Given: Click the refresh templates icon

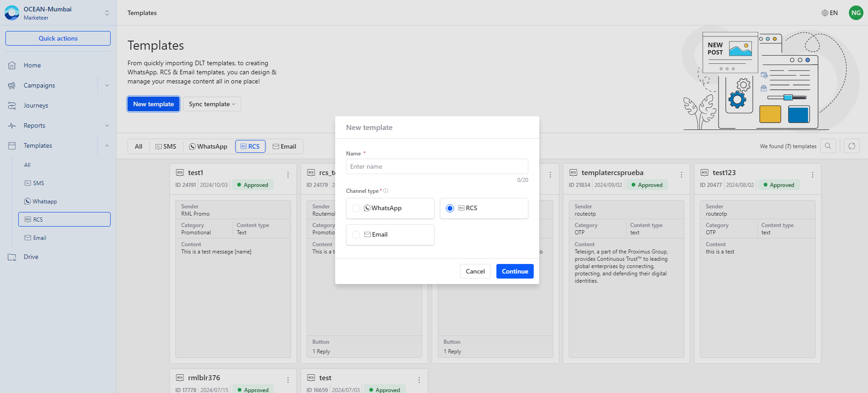Looking at the screenshot, I should point(852,146).
